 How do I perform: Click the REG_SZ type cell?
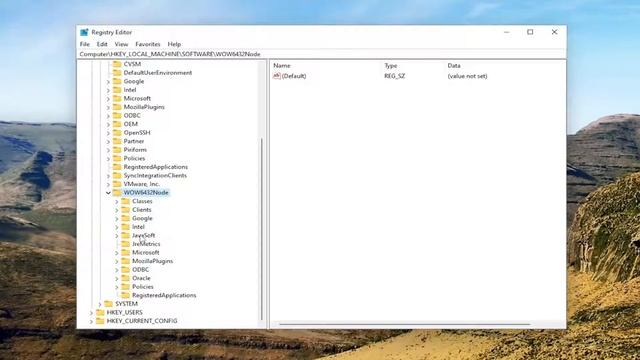394,76
